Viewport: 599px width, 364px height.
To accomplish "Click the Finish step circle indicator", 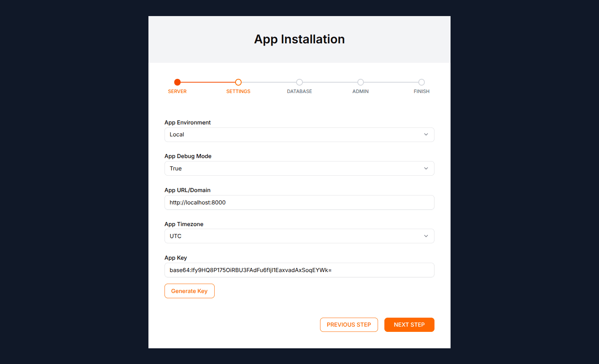I will [x=421, y=82].
